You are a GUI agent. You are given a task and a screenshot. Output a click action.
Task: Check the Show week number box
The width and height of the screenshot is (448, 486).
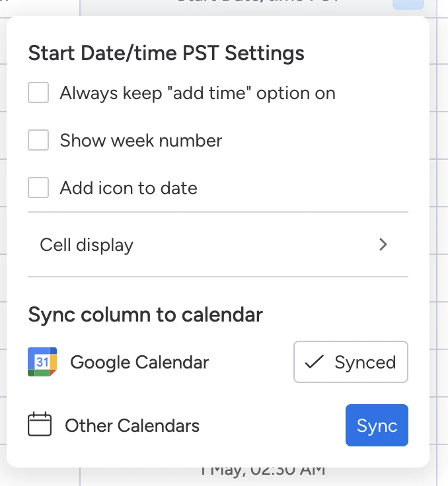click(38, 140)
